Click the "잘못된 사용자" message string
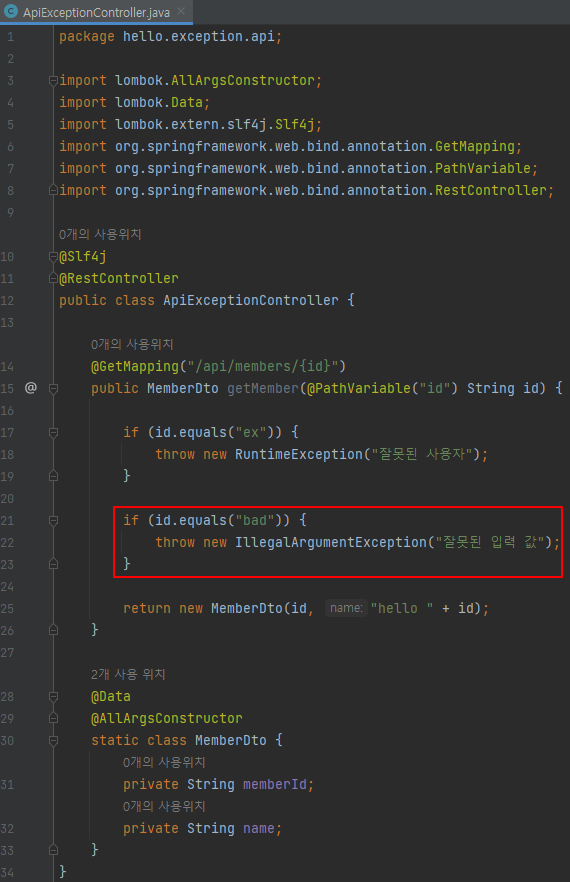570x882 pixels. tap(421, 454)
